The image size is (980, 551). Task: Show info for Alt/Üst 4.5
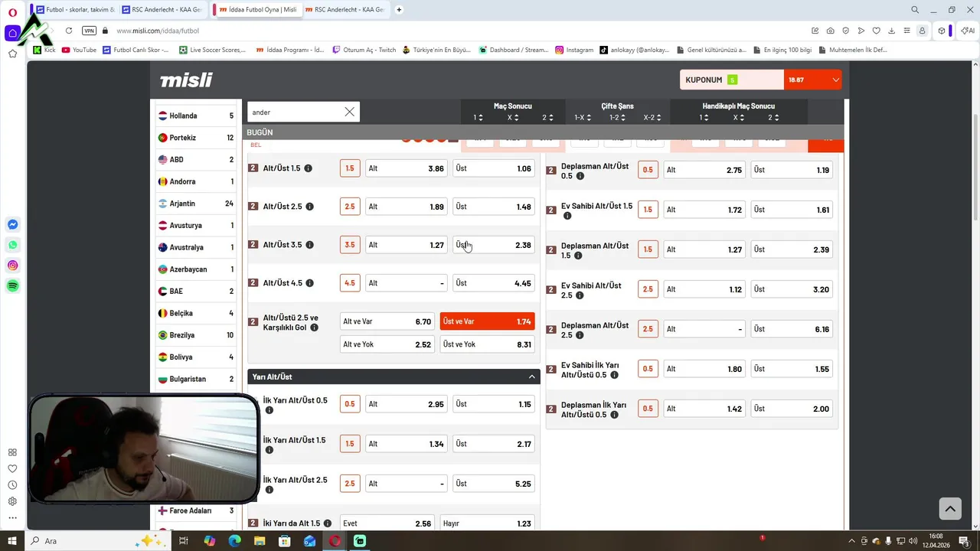[x=309, y=283]
